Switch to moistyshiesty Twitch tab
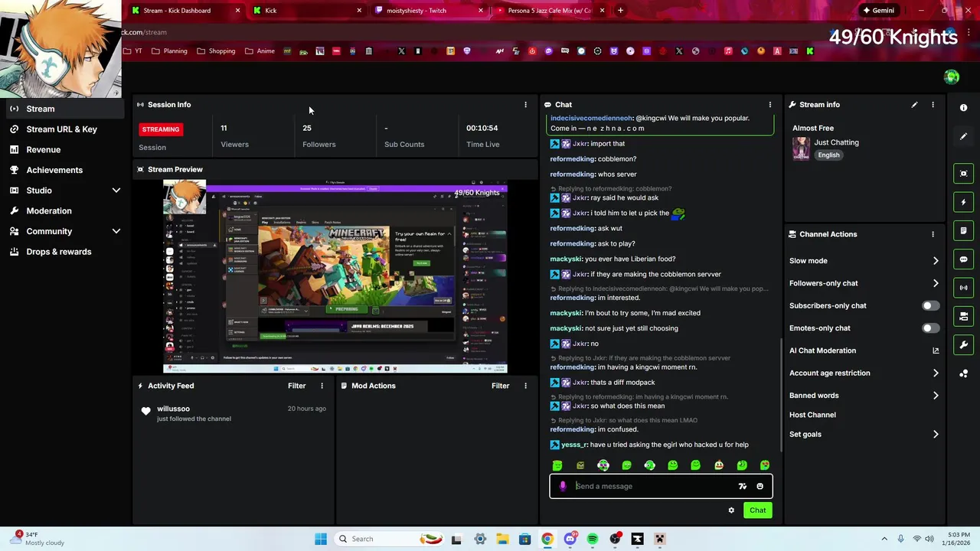 pyautogui.click(x=429, y=11)
